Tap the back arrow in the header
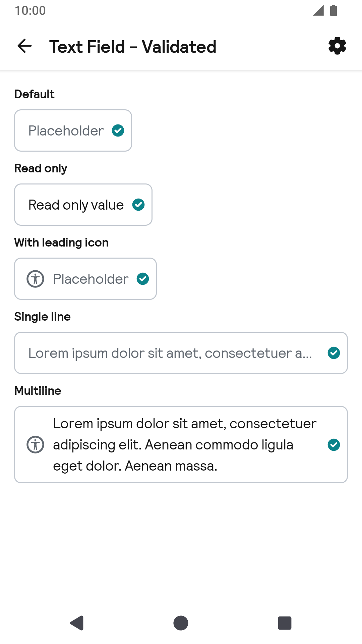Viewport: 362px width, 644px height. point(24,46)
